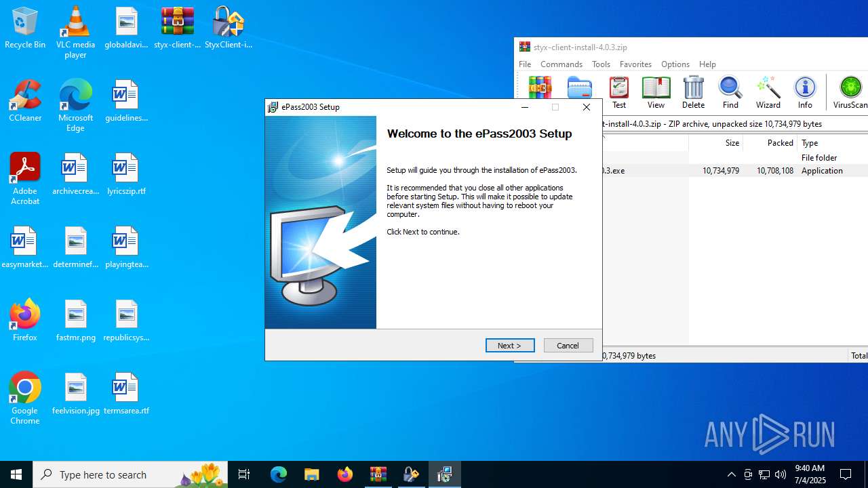The height and width of the screenshot is (488, 868).
Task: Select globaldavi... image file on desktop
Action: coord(126,28)
